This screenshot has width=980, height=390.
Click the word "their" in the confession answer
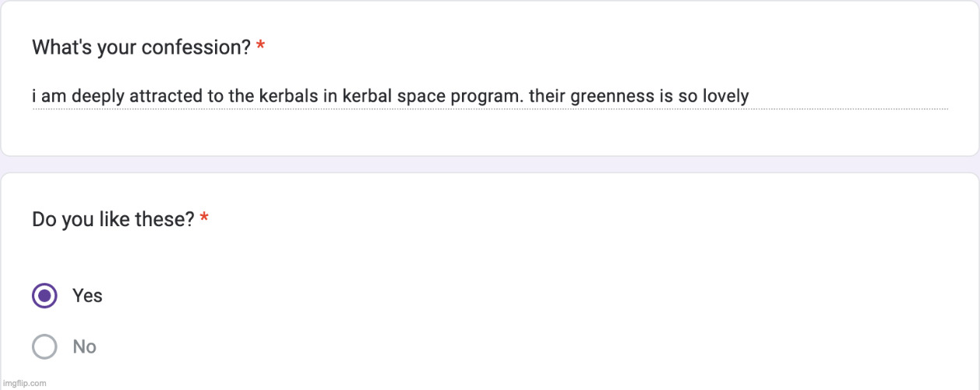(x=547, y=97)
